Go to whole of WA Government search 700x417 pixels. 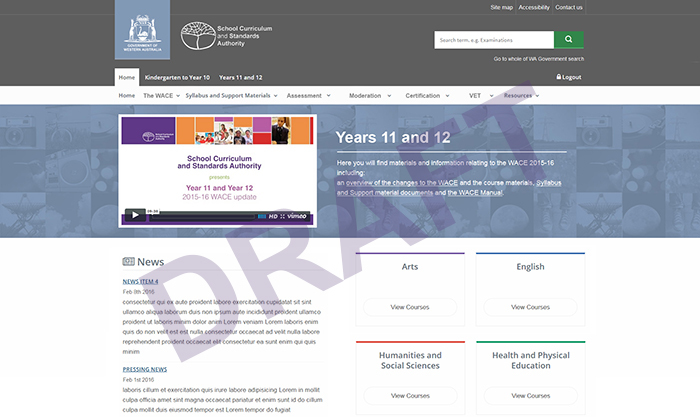538,59
